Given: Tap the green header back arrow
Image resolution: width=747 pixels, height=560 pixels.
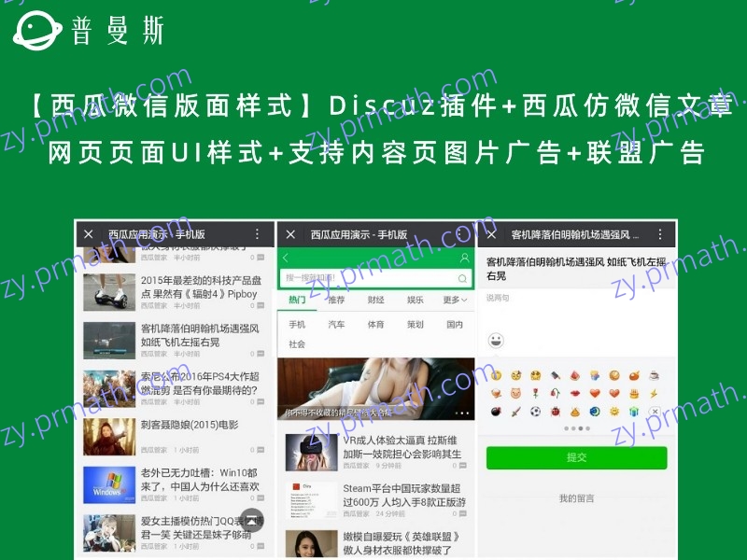Looking at the screenshot, I should [x=286, y=258].
